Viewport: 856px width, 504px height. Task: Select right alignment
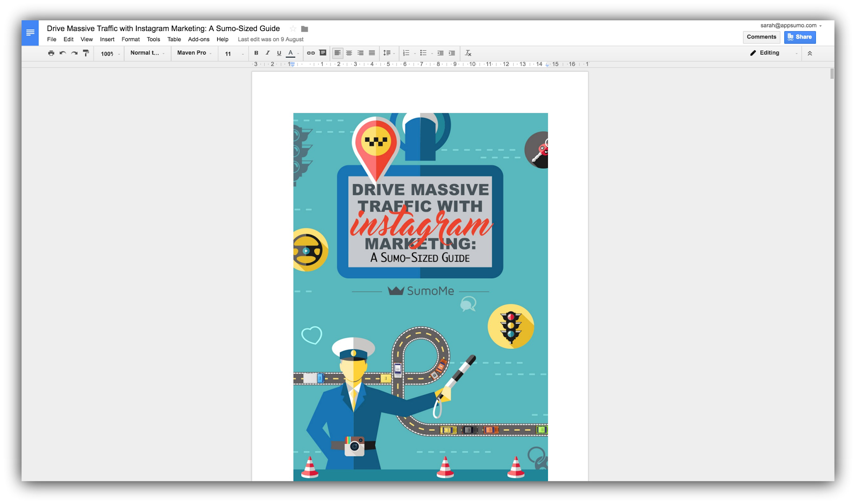361,53
